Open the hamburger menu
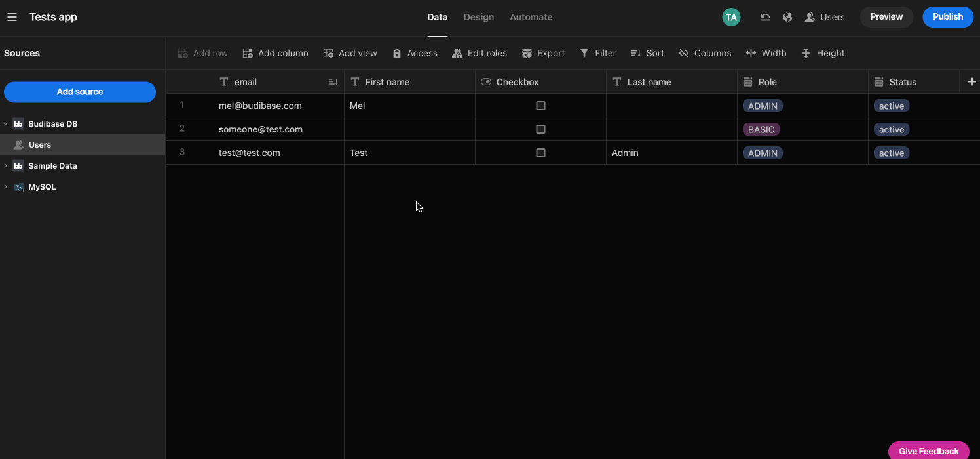Viewport: 980px width, 459px height. (12, 16)
